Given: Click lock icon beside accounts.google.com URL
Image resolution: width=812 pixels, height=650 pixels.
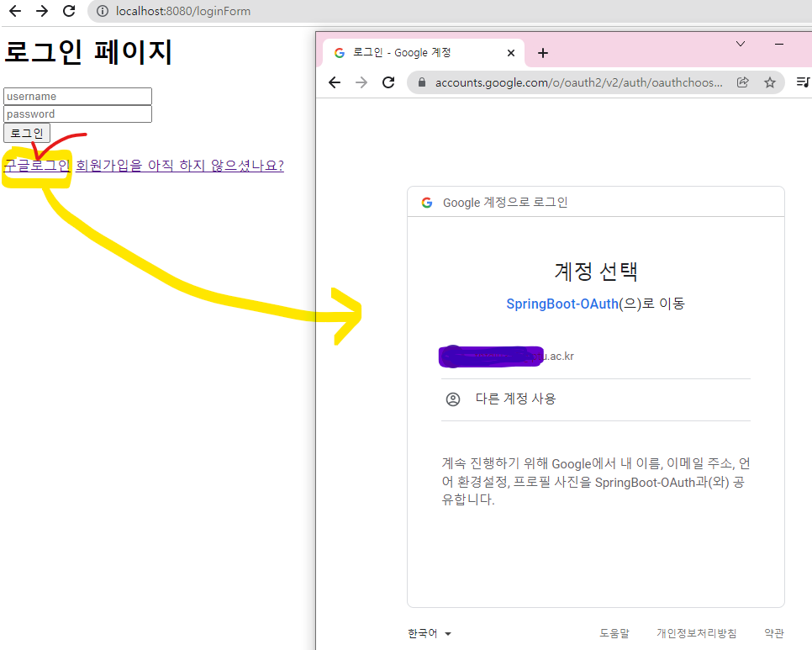Looking at the screenshot, I should 422,82.
